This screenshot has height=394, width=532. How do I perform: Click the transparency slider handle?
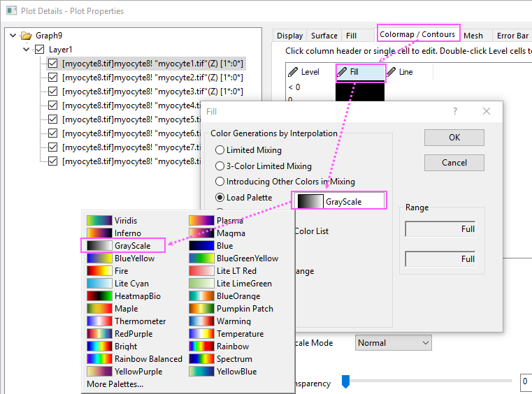[x=345, y=381]
